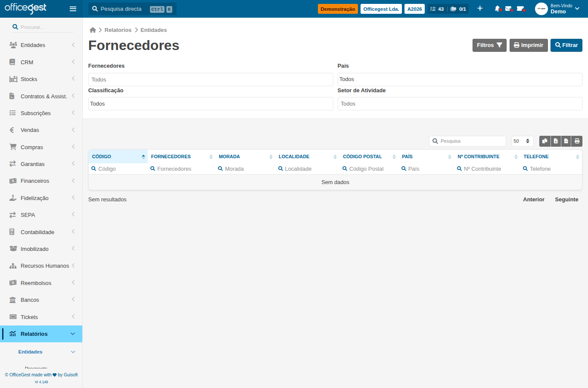
Task: Sort table by Localidade column
Action: (x=307, y=156)
